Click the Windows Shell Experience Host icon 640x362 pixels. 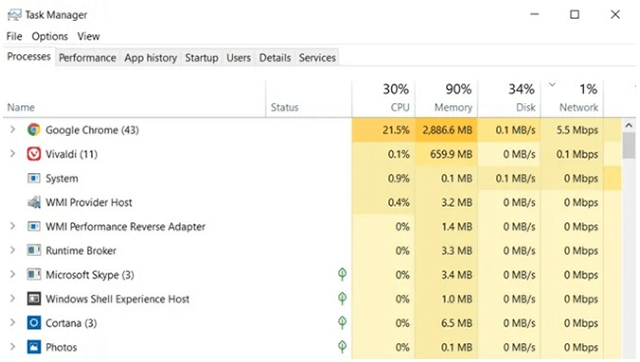34,299
